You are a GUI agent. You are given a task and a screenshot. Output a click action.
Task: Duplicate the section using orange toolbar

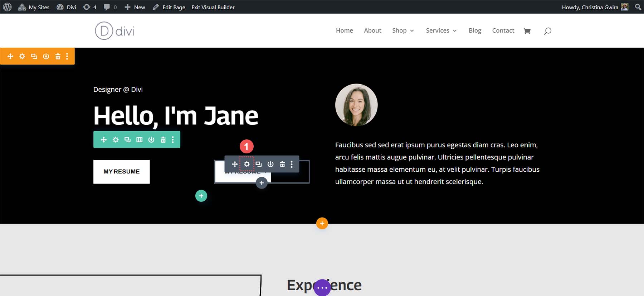tap(34, 56)
